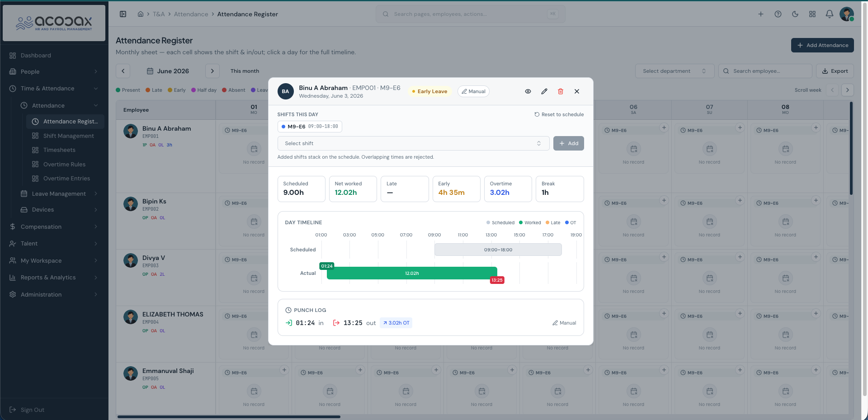This screenshot has height=420, width=868.
Task: Click the Search employee input field
Action: pyautogui.click(x=765, y=71)
